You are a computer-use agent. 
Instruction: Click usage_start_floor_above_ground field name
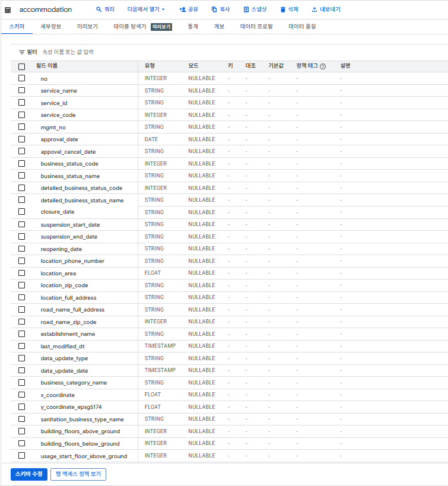pos(84,456)
